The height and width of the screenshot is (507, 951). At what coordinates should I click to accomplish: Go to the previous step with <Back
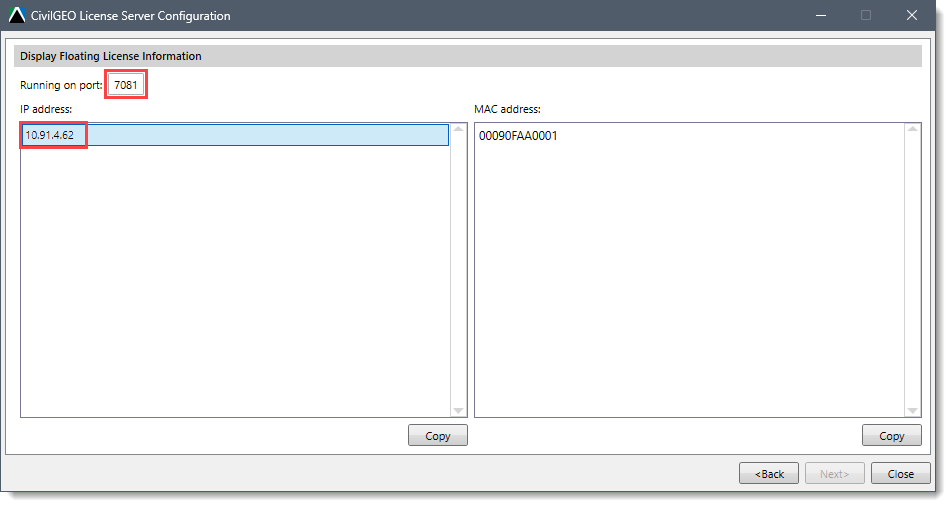click(769, 474)
